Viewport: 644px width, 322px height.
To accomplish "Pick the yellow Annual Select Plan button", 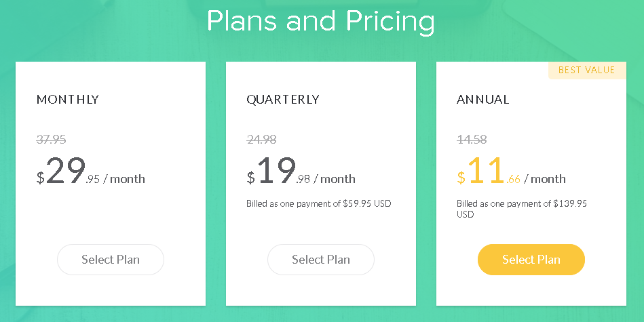I will click(x=531, y=260).
